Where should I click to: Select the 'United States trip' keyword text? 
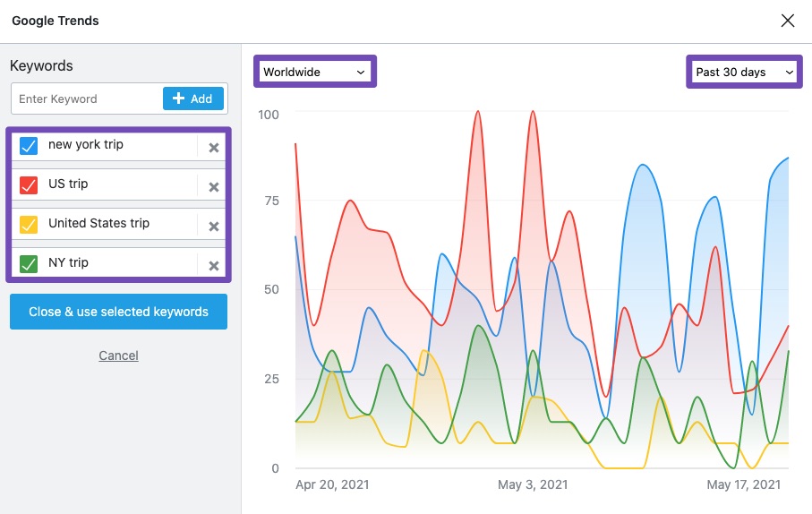pos(98,223)
